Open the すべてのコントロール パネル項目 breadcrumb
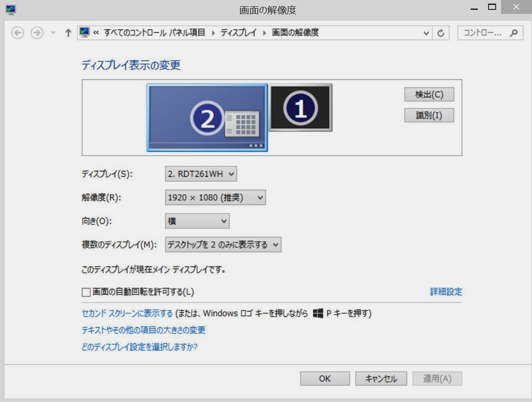Screen dimensions: 532x402 point(154,33)
